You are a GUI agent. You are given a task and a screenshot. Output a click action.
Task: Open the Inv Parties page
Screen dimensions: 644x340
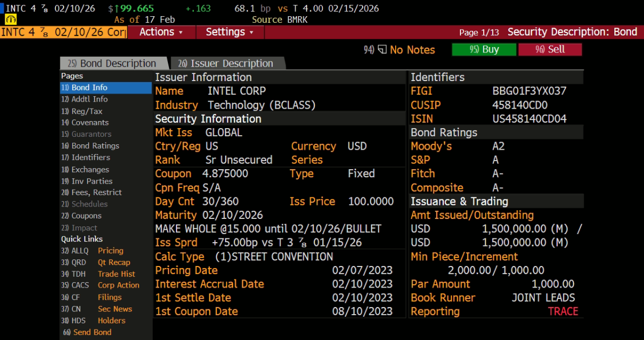coord(87,181)
